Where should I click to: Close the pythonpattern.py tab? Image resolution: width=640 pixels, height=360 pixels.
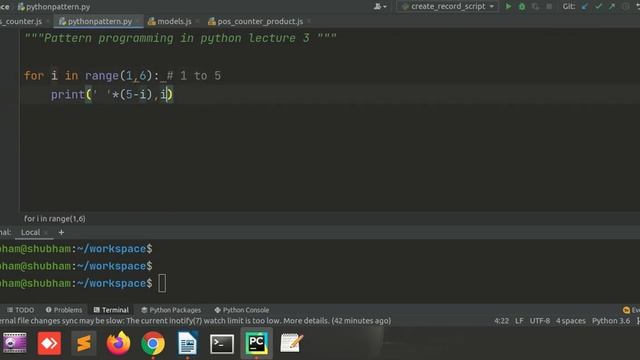[x=138, y=21]
